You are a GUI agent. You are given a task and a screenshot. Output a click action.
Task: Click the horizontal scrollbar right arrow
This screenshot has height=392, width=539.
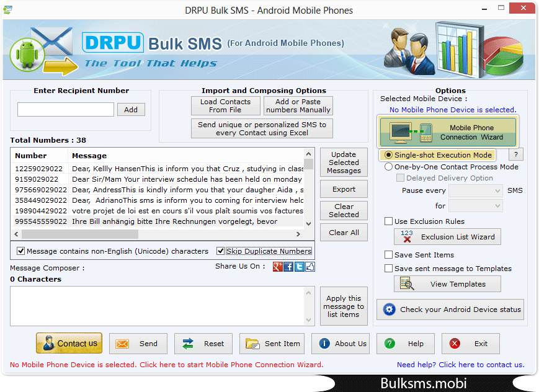click(298, 234)
